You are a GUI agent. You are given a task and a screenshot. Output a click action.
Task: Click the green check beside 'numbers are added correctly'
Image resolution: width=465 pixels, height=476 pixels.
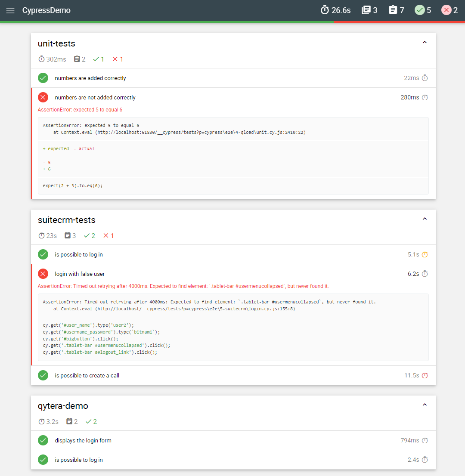click(43, 78)
